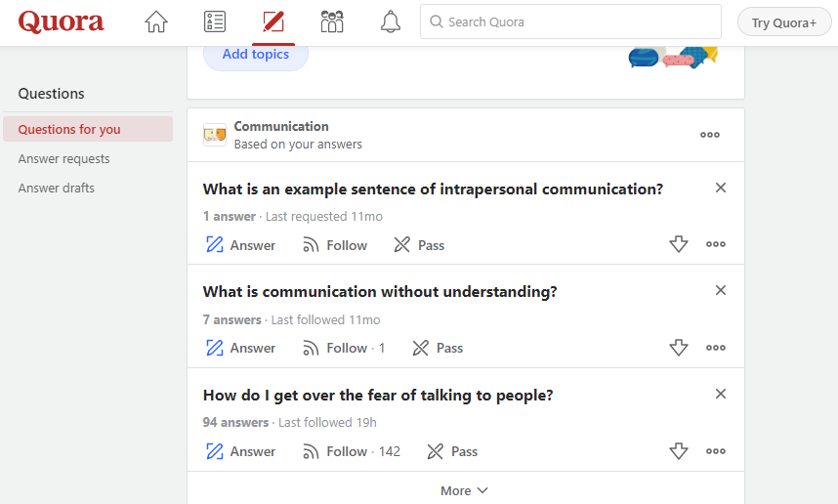Go to Quora home feed icon

[156, 21]
